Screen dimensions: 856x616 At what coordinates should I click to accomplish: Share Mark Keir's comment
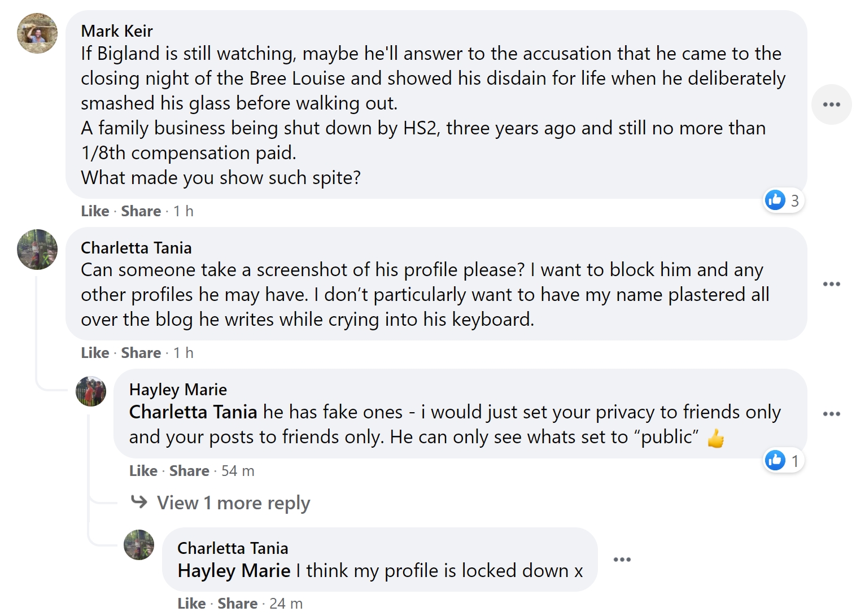141,211
